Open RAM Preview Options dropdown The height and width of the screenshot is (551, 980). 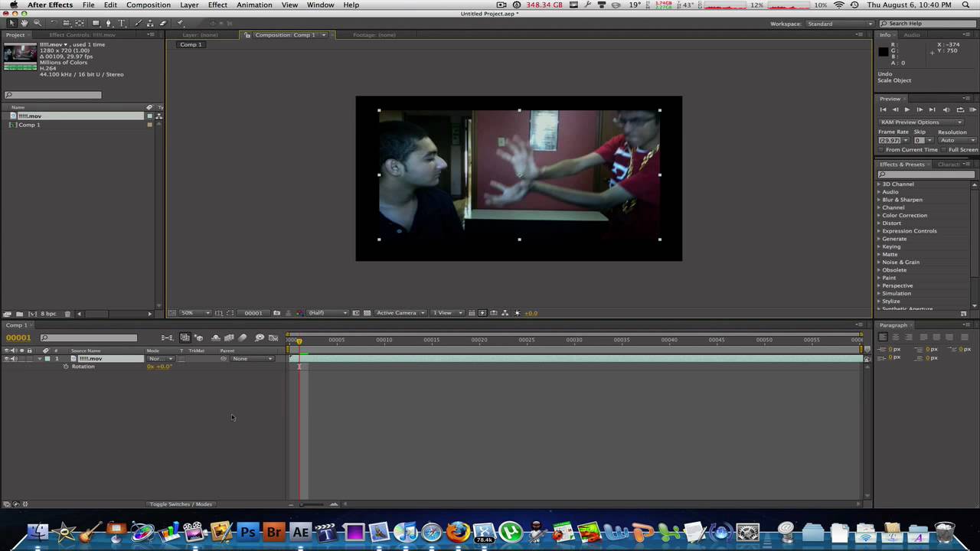pyautogui.click(x=921, y=122)
